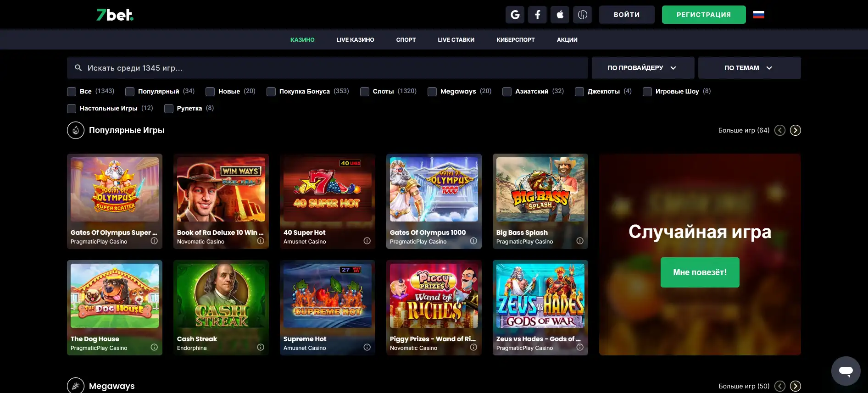Screen dimensions: 868x393
Task: Click the flame icon beside Популярные Игры
Action: [76, 130]
